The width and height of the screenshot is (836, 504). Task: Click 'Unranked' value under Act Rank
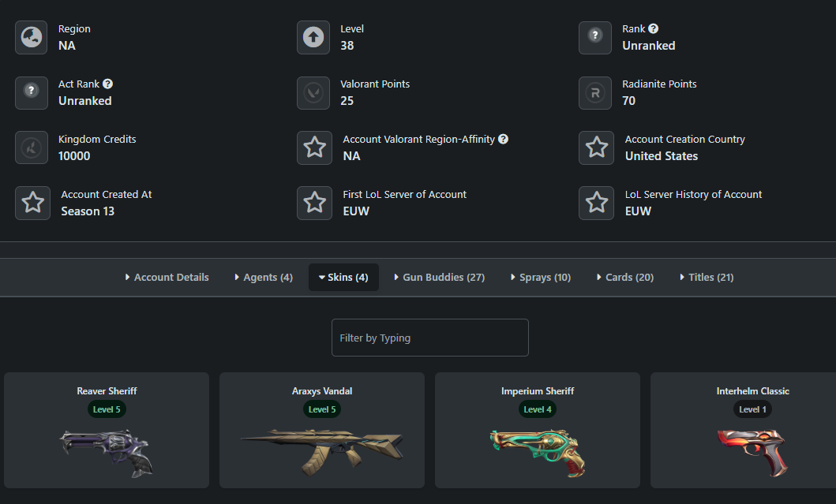click(x=84, y=101)
